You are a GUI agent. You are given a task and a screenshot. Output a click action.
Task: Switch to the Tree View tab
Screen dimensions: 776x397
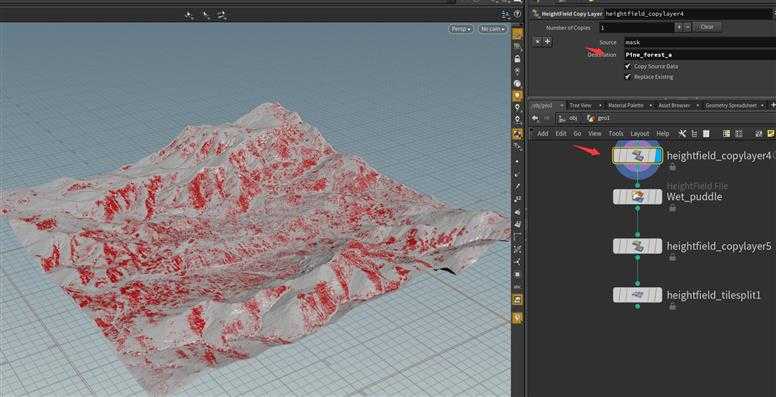tap(581, 105)
